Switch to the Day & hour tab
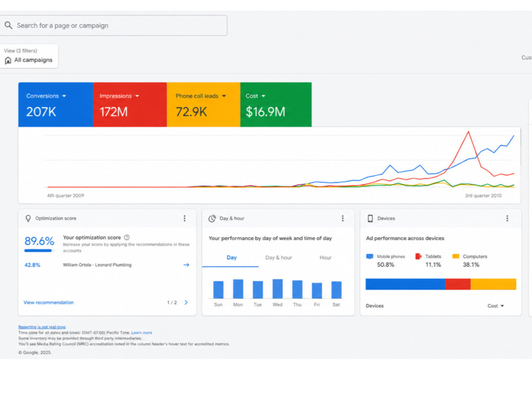Image resolution: width=532 pixels, height=399 pixels. coord(279,257)
